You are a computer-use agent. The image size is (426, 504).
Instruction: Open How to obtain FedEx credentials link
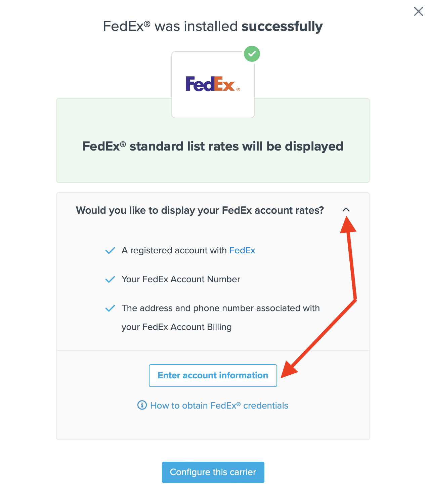coord(219,406)
